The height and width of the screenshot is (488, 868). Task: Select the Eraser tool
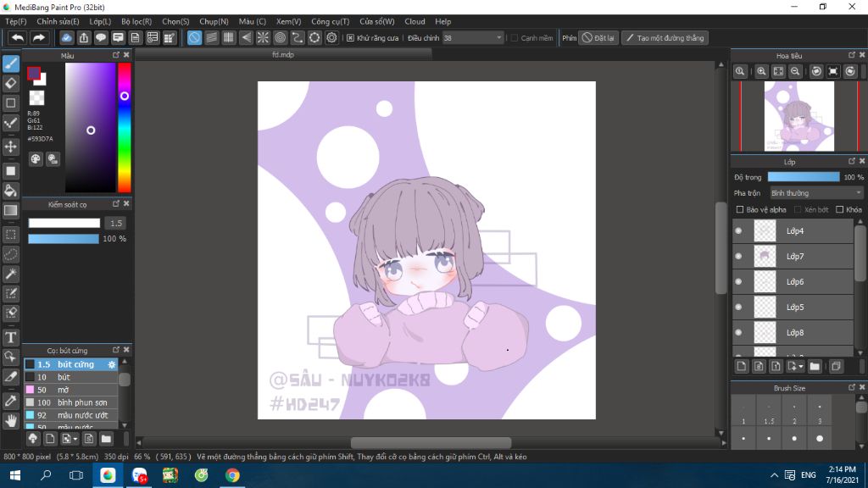(10, 84)
